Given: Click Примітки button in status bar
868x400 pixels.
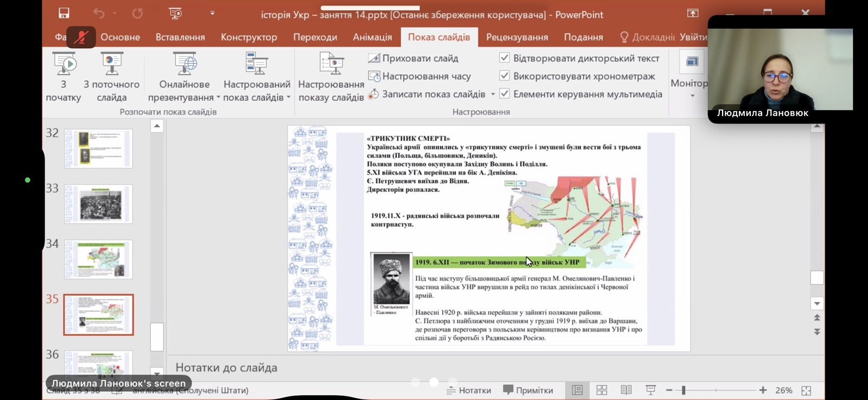Looking at the screenshot, I should (528, 390).
